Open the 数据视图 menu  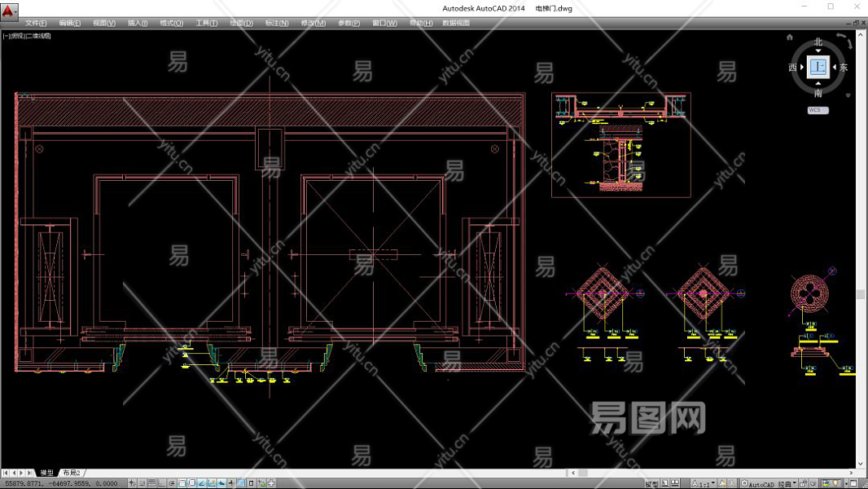click(x=456, y=23)
